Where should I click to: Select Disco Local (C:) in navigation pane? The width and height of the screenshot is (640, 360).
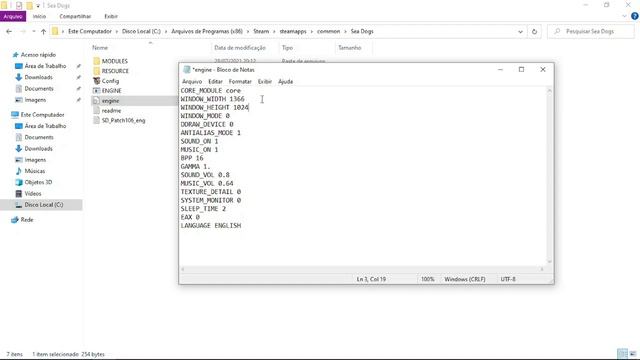tap(44, 205)
